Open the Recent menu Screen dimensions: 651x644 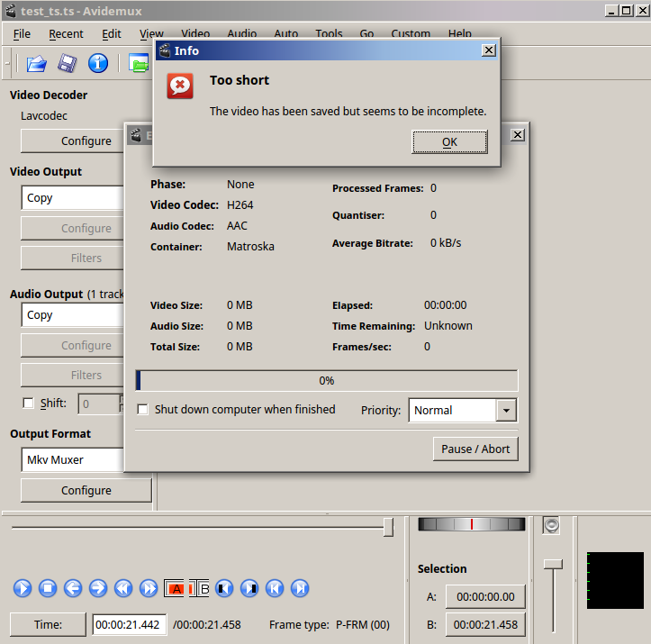(66, 34)
